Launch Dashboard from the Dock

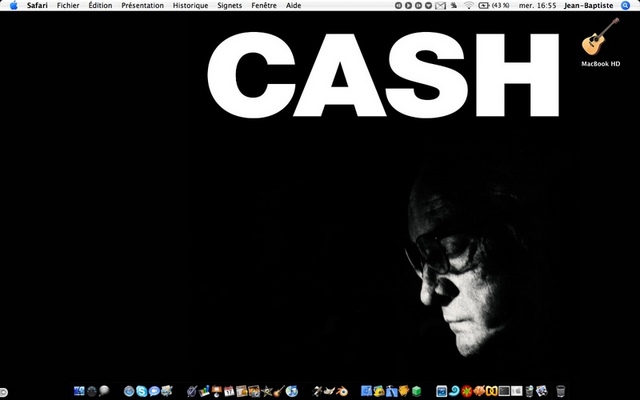pos(92,391)
